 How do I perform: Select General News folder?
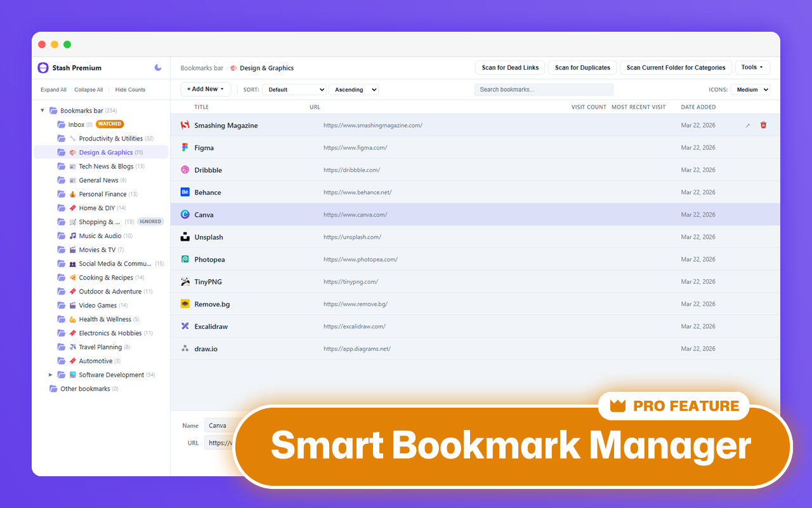[x=101, y=180]
